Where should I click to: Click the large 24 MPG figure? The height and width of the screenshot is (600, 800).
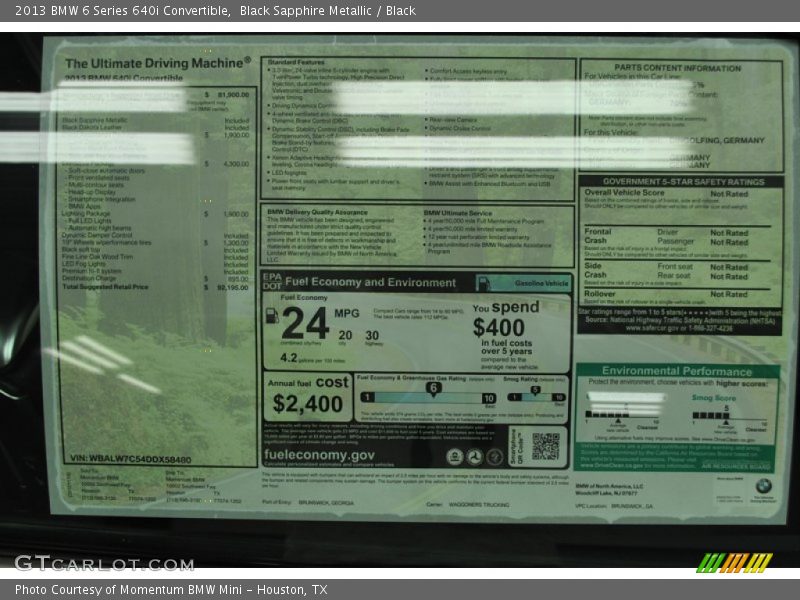305,323
